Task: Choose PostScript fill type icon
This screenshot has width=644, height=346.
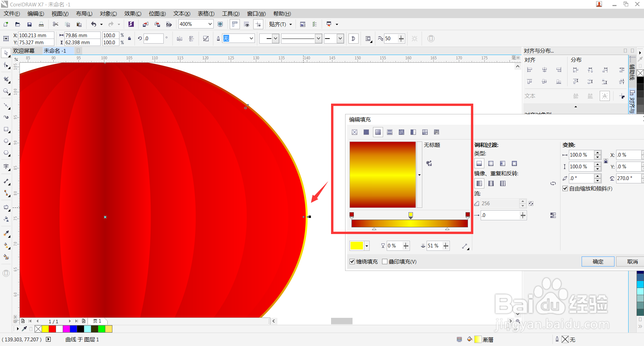Action: pyautogui.click(x=437, y=132)
